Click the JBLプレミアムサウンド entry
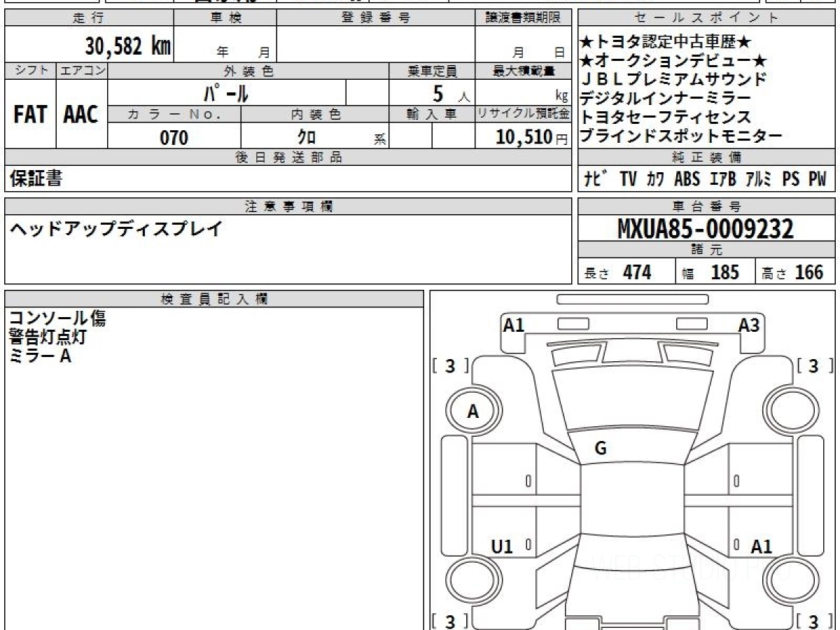This screenshot has width=840, height=630. pyautogui.click(x=673, y=80)
